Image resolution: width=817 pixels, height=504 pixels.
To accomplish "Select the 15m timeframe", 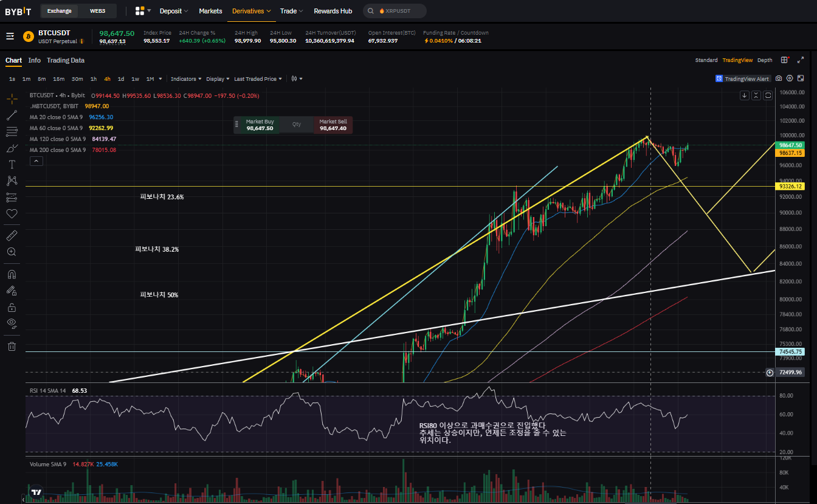I will point(58,79).
